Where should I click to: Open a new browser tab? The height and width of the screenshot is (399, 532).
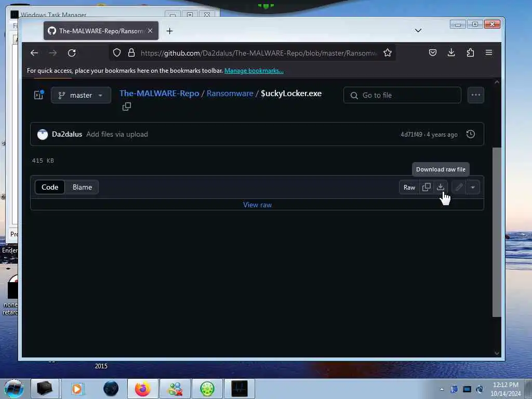tap(170, 31)
